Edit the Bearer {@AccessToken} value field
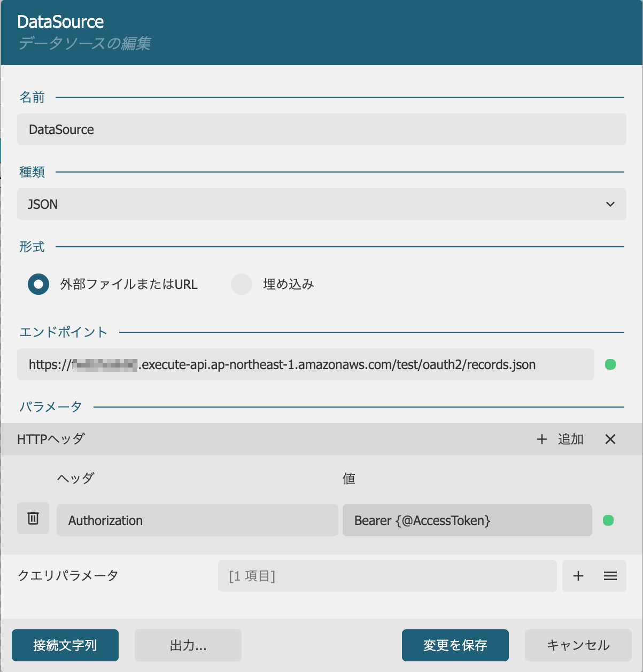The height and width of the screenshot is (672, 643). pos(467,520)
